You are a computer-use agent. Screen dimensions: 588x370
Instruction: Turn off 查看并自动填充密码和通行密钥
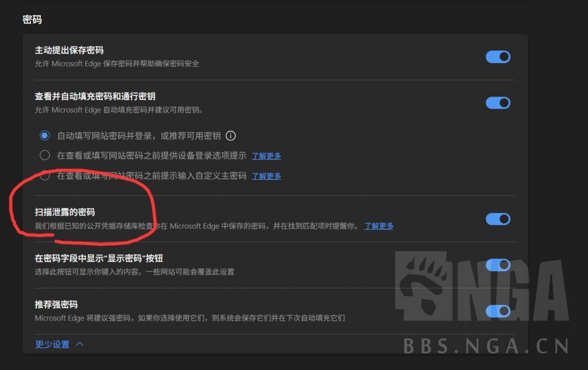pyautogui.click(x=497, y=103)
